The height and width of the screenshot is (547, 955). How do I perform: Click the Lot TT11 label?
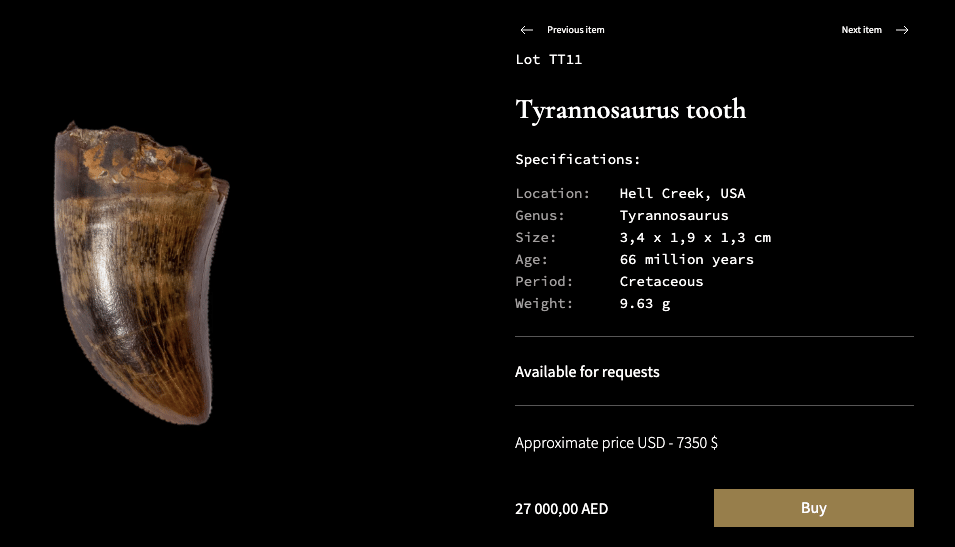[x=549, y=60]
